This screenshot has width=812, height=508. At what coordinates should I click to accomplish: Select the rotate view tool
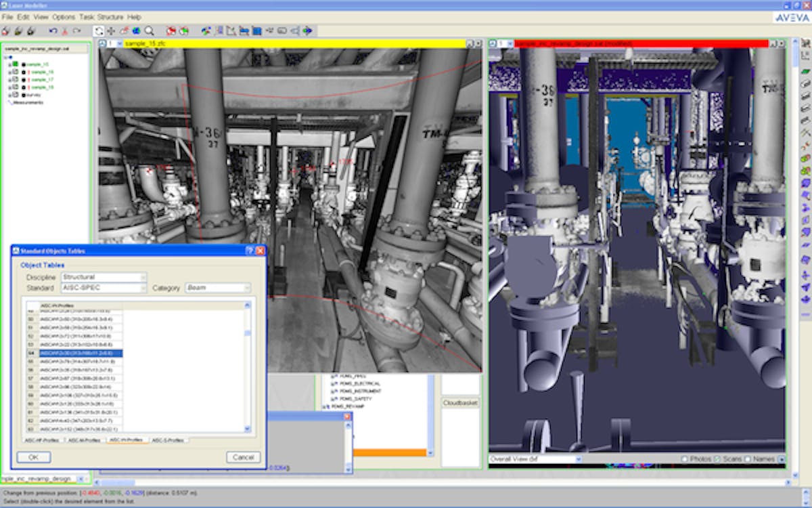(x=99, y=30)
